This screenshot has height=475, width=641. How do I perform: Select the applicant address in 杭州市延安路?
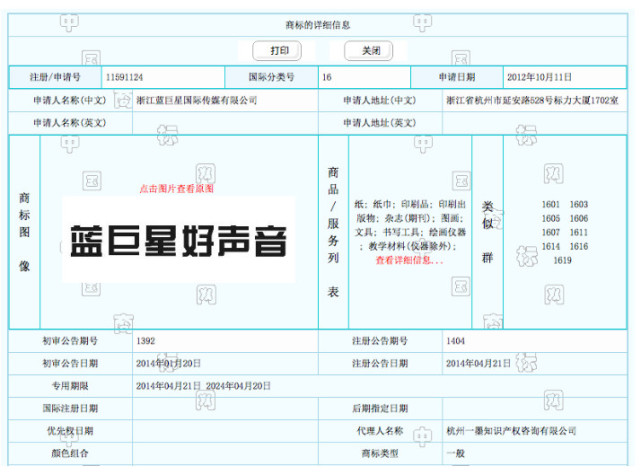coord(532,100)
